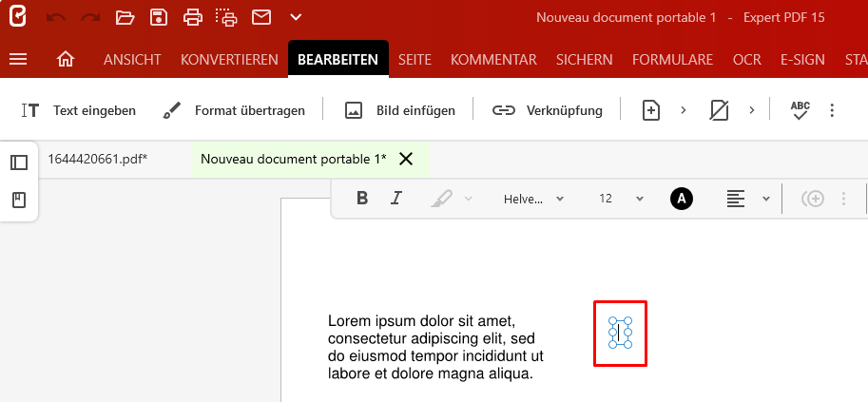Screen dimensions: 868x402
Task: Open a file with folder icon
Action: pos(125,18)
